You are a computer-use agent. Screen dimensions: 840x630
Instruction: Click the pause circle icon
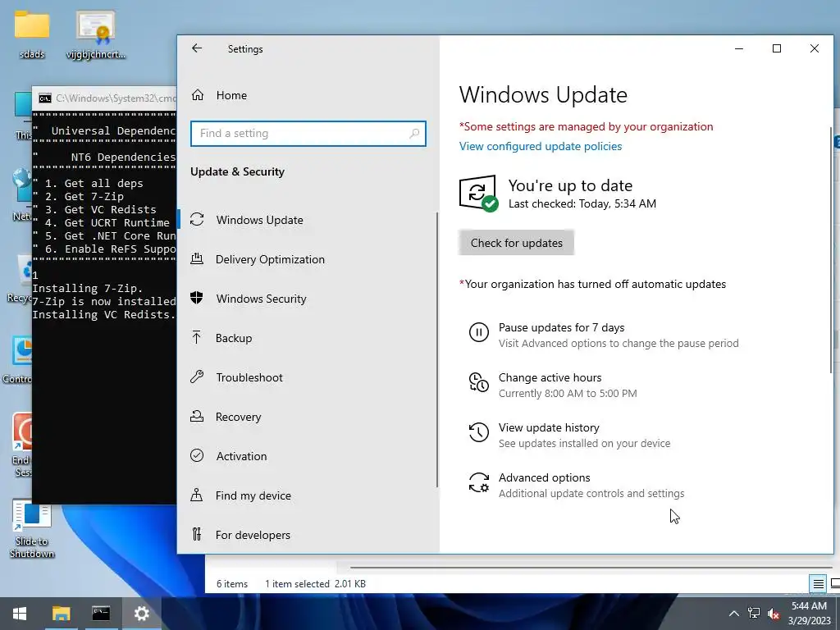click(479, 333)
